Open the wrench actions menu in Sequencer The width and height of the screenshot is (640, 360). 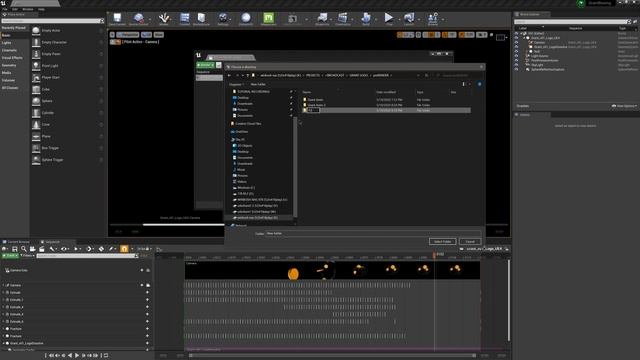click(52, 249)
